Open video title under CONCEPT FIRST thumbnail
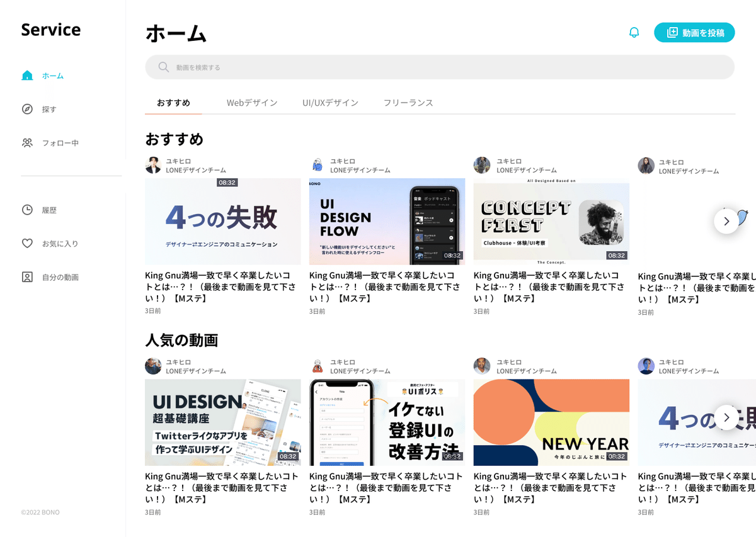756x537 pixels. point(549,286)
